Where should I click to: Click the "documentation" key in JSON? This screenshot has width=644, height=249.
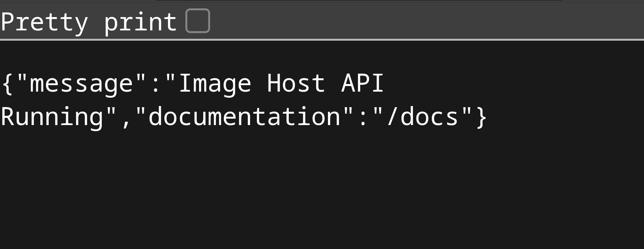244,117
